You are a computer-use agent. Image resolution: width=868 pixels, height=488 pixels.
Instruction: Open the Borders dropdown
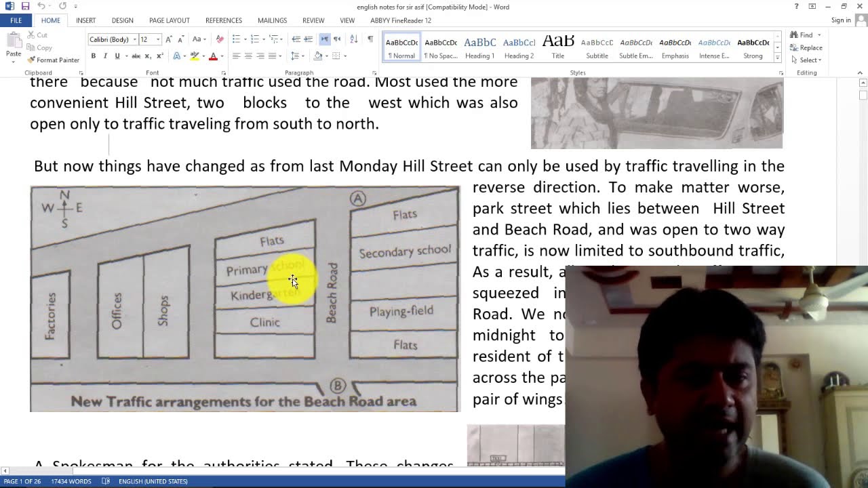[x=345, y=56]
